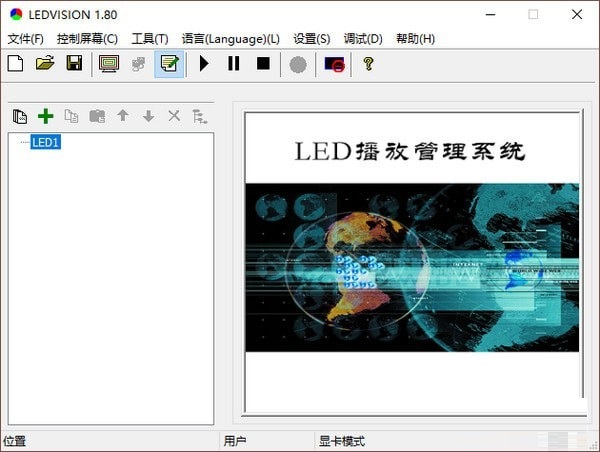
Task: Open the 工具(T) menu
Action: [x=150, y=39]
